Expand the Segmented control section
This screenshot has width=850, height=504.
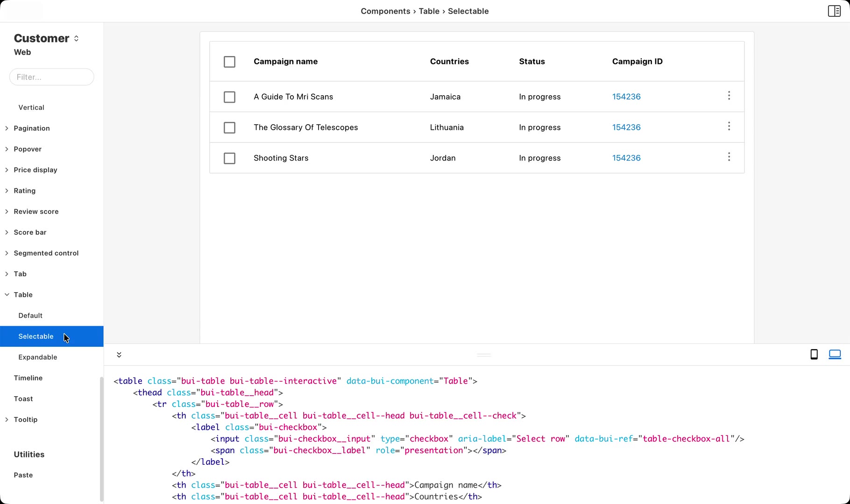pyautogui.click(x=7, y=253)
